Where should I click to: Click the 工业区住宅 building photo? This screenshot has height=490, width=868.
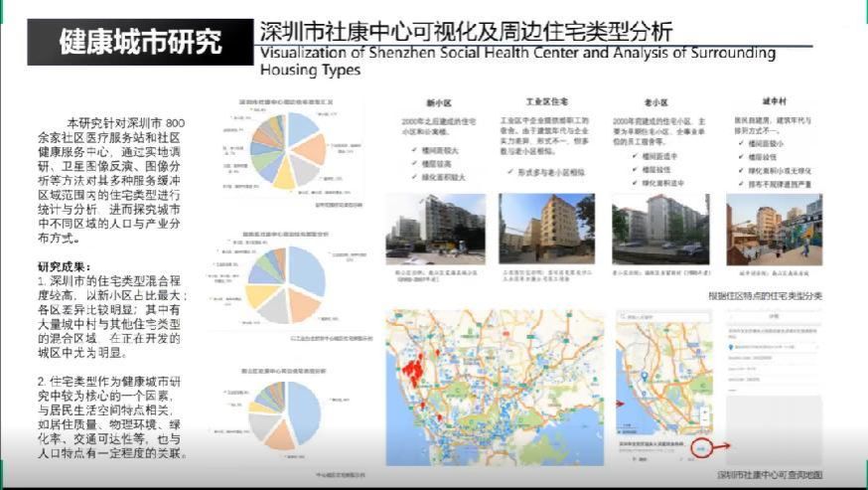546,229
